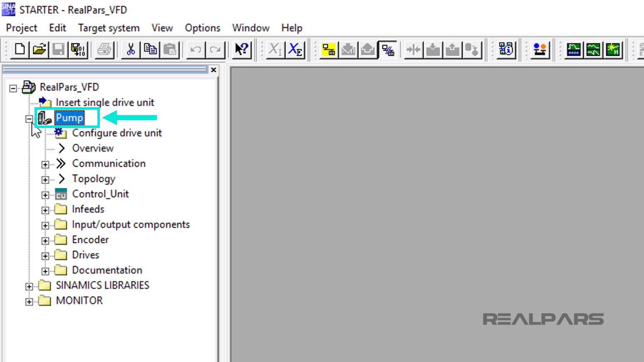Viewport: 644px width, 362px height.
Task: Open the Edit menu
Action: [57, 28]
